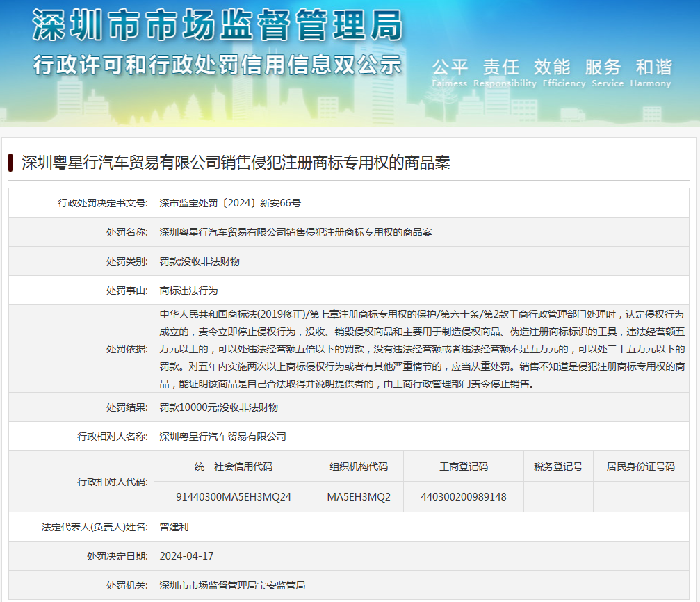The width and height of the screenshot is (700, 602).
Task: Click the authority name 深圳市市场监督管理局宝安监管局
Action: (232, 585)
